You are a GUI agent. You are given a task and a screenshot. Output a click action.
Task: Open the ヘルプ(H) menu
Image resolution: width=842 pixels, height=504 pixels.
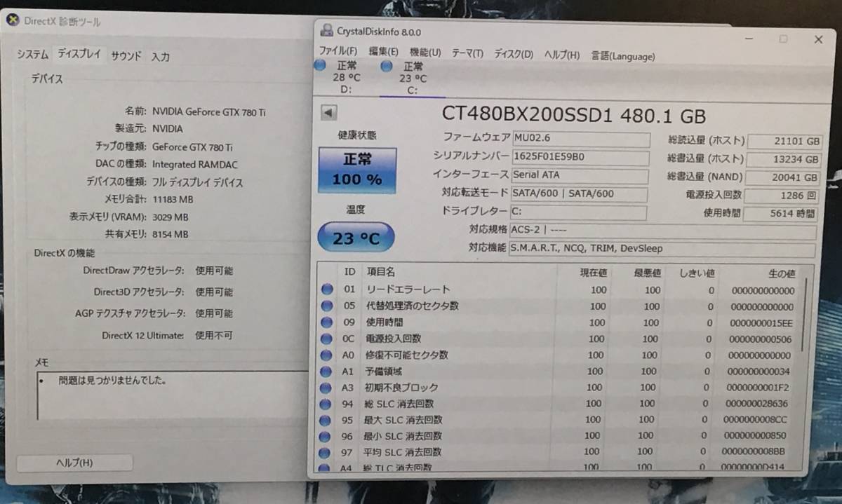tap(562, 55)
